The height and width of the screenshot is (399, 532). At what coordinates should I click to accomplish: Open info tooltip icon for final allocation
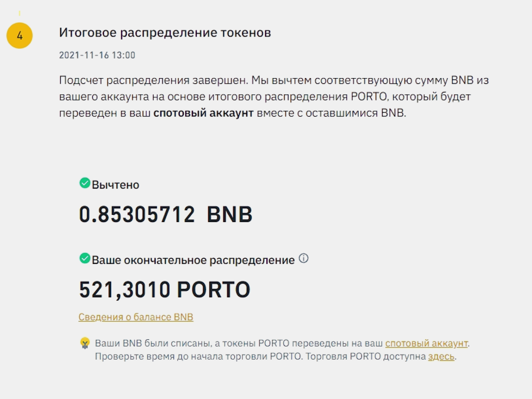303,258
